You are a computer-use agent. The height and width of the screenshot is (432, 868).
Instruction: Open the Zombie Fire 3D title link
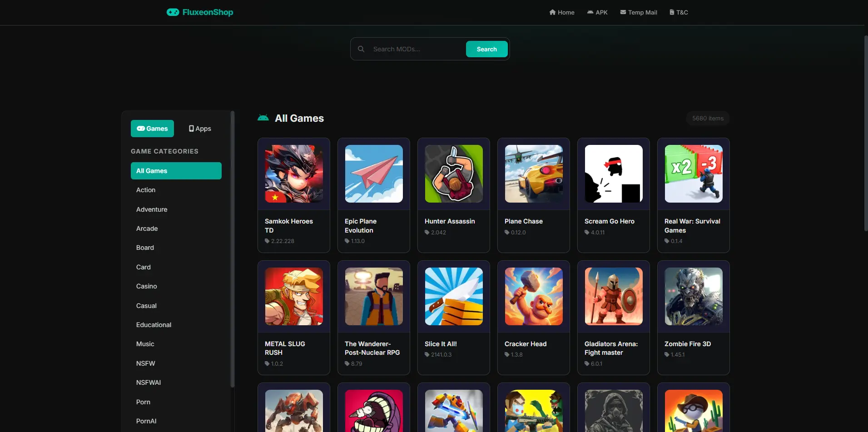(x=688, y=344)
